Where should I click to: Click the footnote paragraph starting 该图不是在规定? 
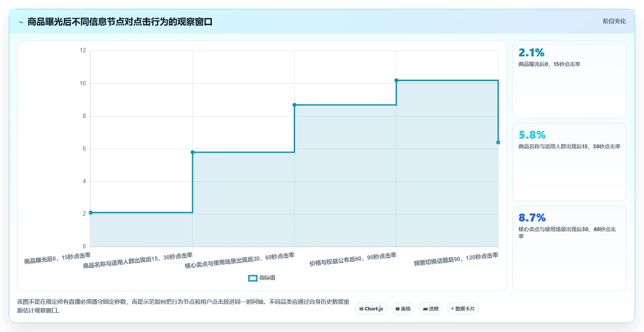tap(183, 306)
